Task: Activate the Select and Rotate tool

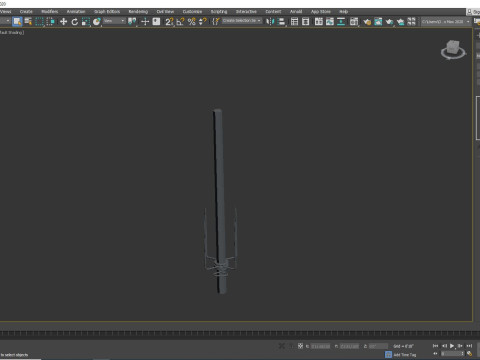Action: [74, 22]
